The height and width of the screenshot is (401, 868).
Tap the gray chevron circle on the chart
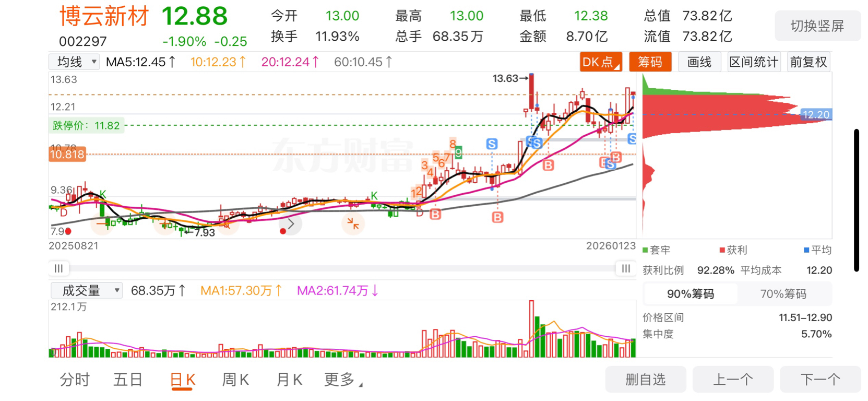(x=291, y=225)
